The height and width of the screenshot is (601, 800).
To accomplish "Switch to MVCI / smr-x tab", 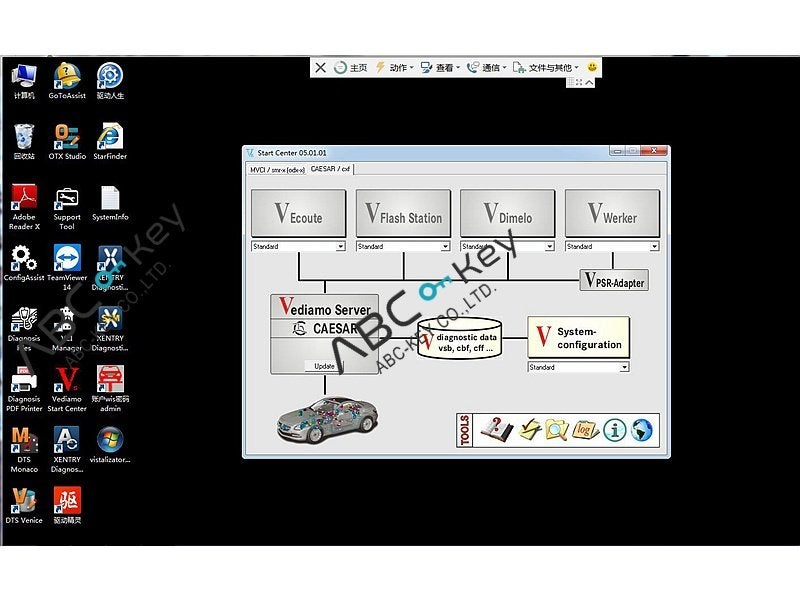I will 277,170.
